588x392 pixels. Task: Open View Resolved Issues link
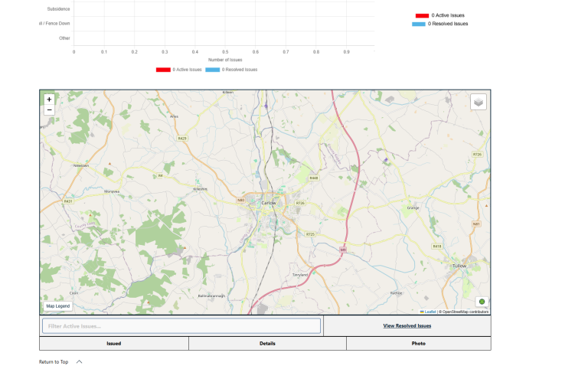point(407,326)
